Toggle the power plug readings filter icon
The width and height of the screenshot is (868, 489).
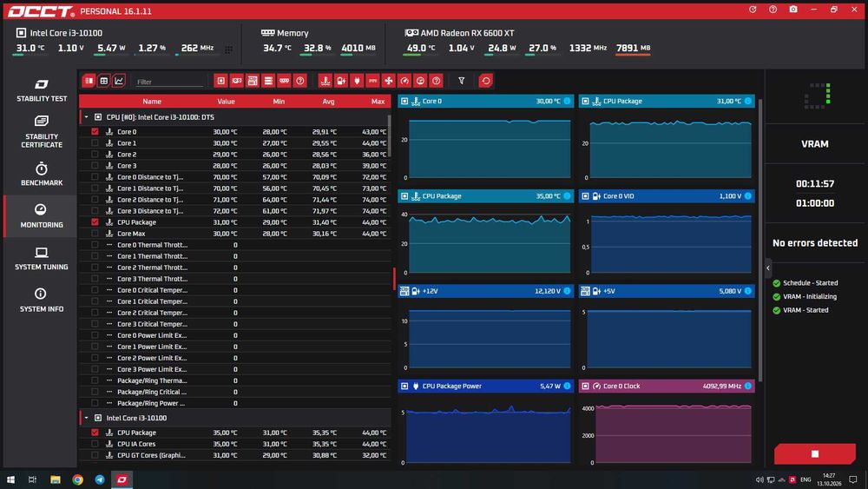tap(357, 81)
